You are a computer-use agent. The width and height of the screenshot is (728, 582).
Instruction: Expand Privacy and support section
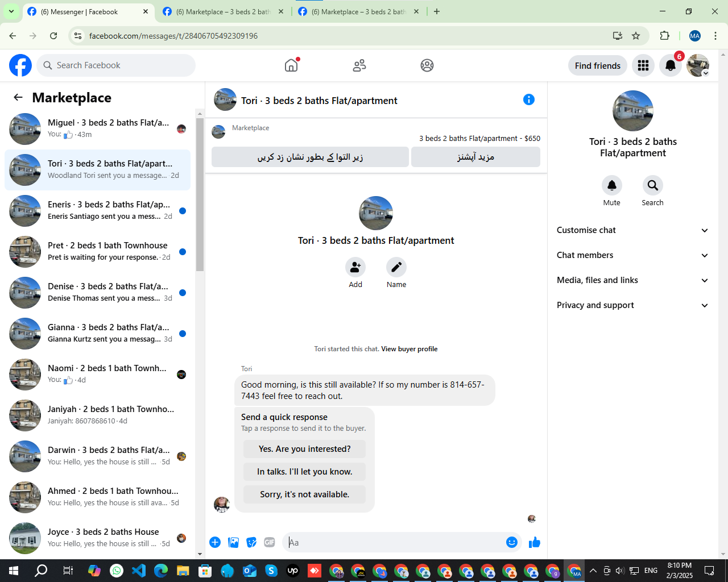pos(632,305)
